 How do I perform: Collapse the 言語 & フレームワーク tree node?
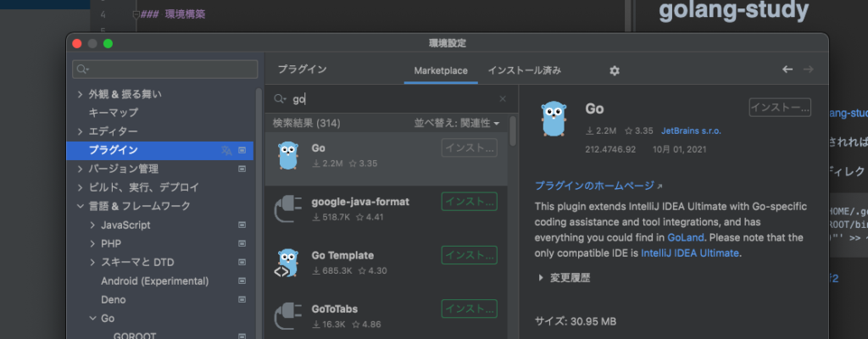tap(81, 206)
